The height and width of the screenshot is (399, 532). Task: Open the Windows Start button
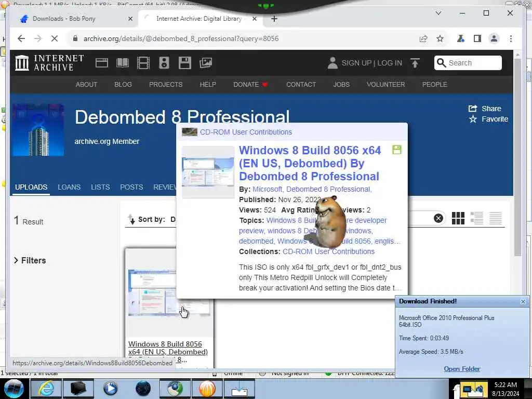[14, 389]
